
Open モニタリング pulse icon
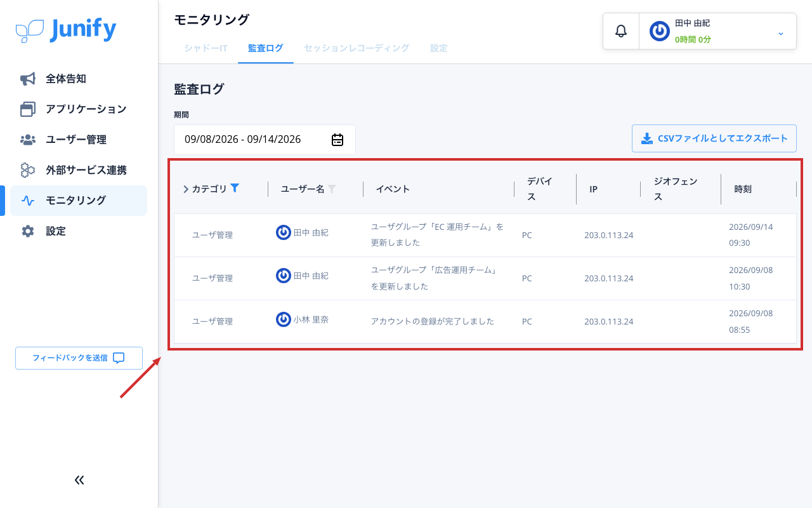[x=28, y=201]
